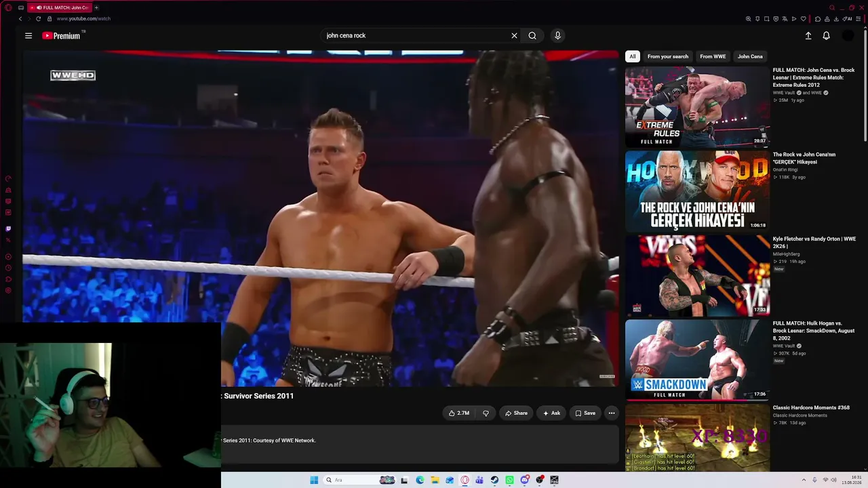
Task: Visit the MileHighSerg channel
Action: tap(787, 254)
